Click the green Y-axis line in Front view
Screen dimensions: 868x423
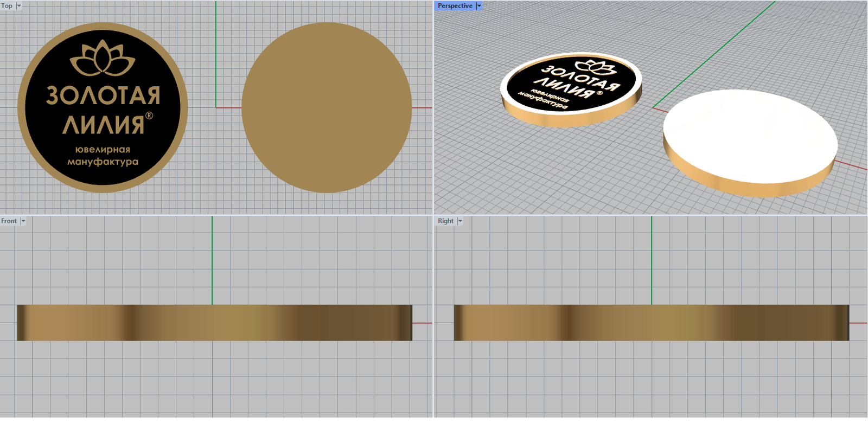(212, 260)
